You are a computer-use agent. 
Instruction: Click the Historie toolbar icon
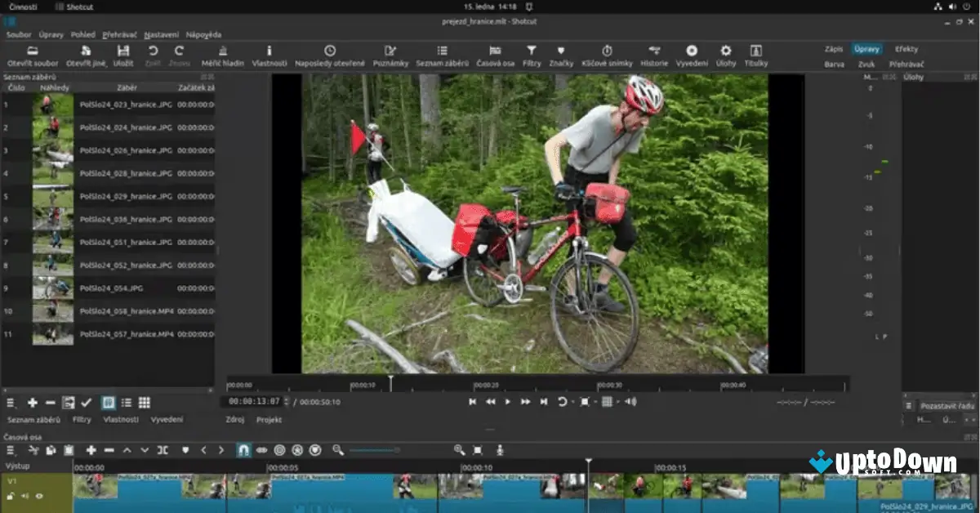click(653, 51)
